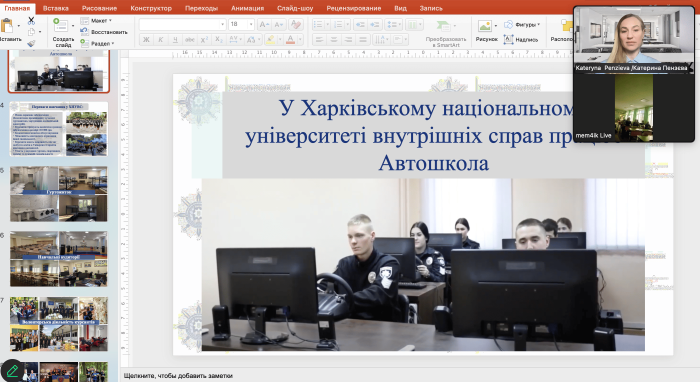The image size is (700, 382).
Task: Open the highlight color dropdown arrow
Action: 279,40
